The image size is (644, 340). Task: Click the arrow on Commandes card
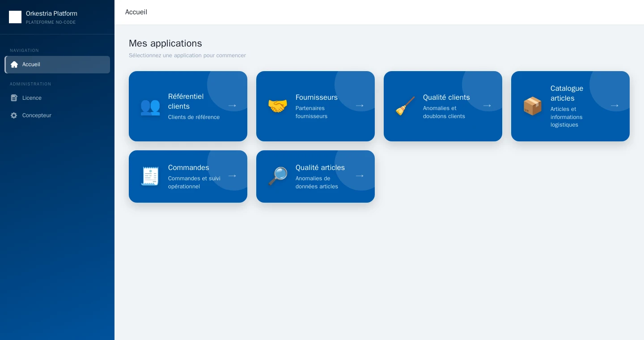tap(232, 176)
